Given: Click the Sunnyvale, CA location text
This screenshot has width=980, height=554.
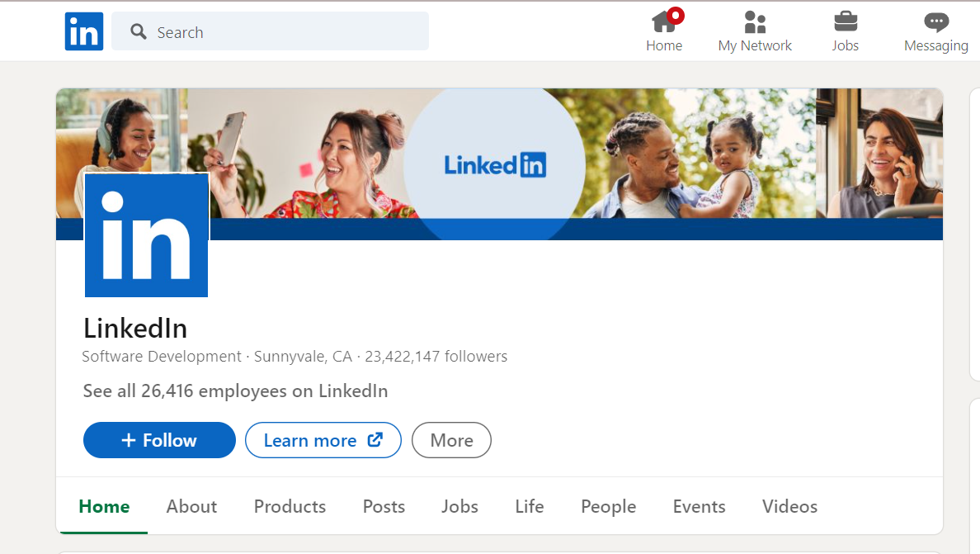Looking at the screenshot, I should point(303,357).
